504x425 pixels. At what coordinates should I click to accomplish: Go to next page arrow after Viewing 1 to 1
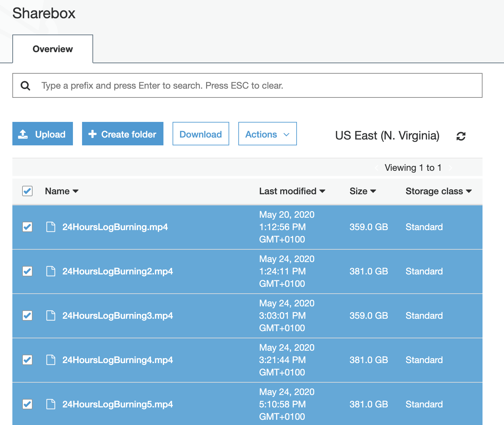click(450, 168)
